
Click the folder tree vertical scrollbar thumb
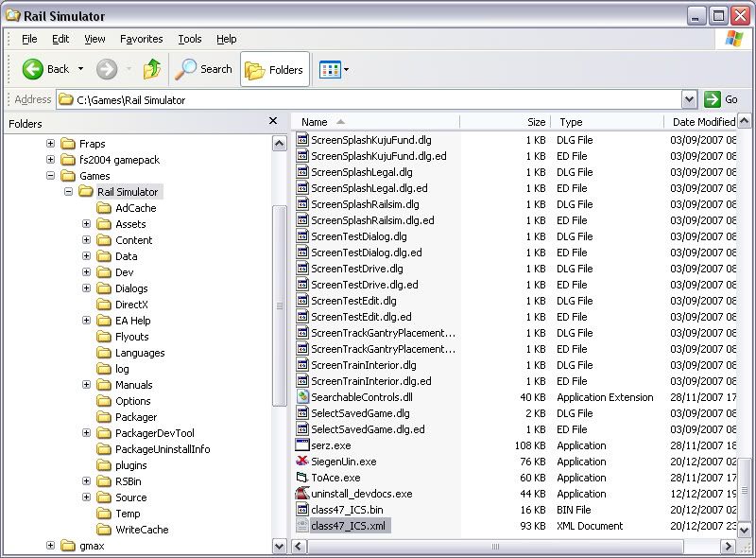pos(279,305)
